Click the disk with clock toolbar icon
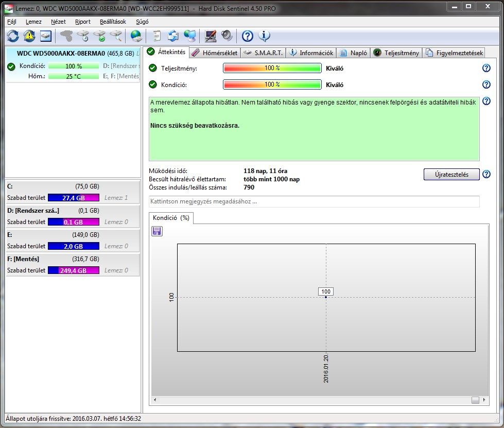Viewport: 504px width, 428px height. point(83,36)
